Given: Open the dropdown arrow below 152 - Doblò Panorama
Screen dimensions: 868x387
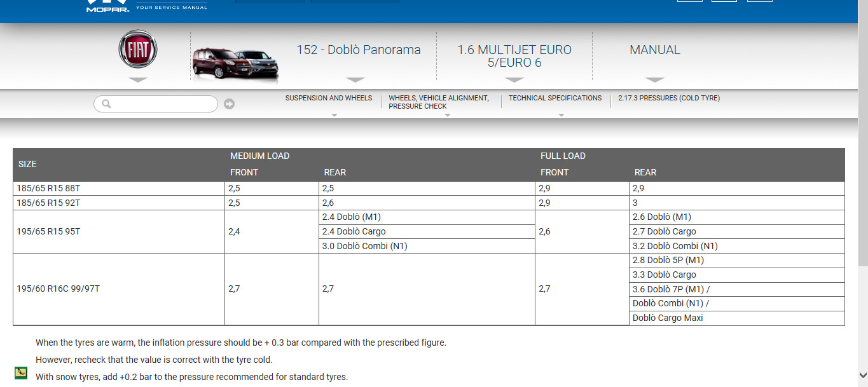Looking at the screenshot, I should 355,80.
